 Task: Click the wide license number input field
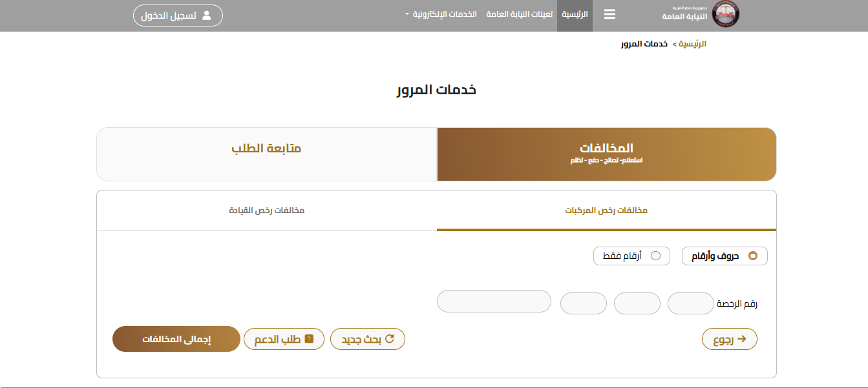(494, 301)
